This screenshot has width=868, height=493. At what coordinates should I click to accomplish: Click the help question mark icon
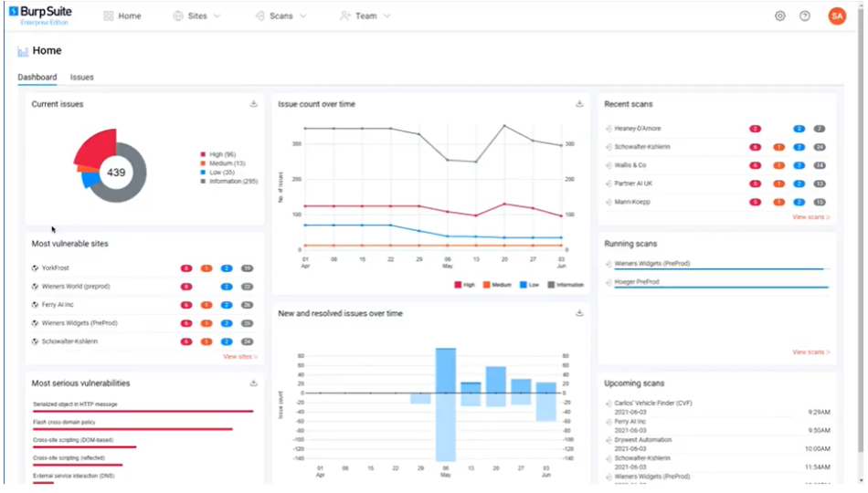(804, 16)
